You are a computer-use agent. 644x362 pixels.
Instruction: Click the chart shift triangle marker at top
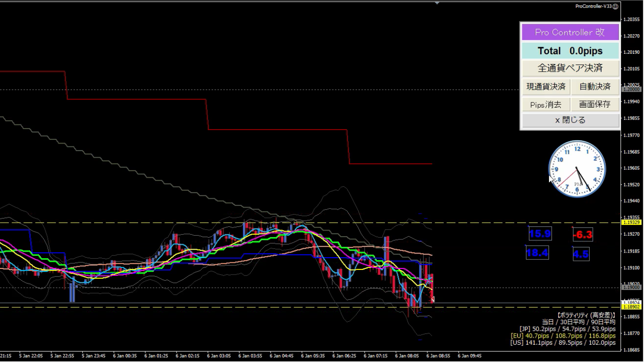tap(437, 3)
